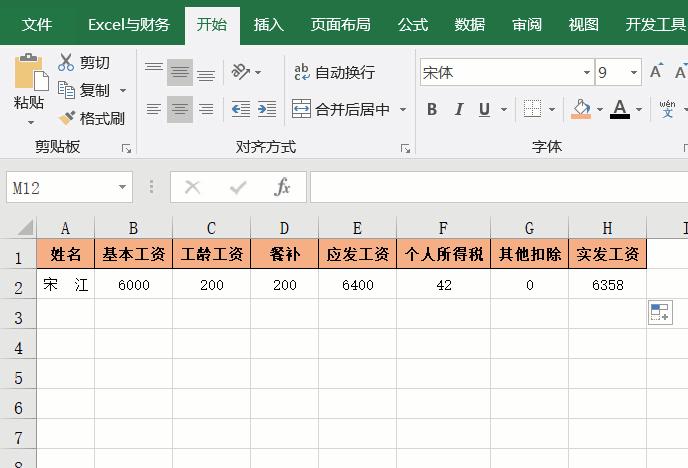Open 复制 dropdown arrow
This screenshot has height=468, width=688.
tap(123, 91)
